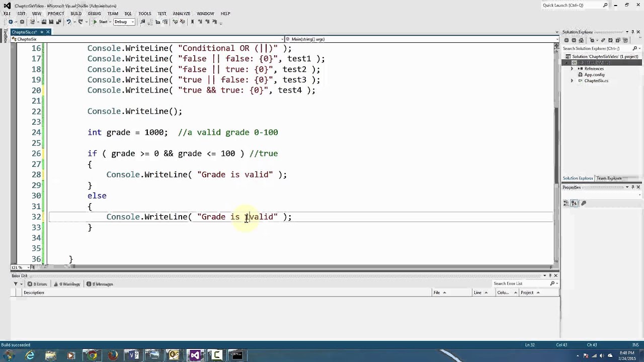Click the Undo toolbar icon
644x362 pixels.
tap(68, 22)
